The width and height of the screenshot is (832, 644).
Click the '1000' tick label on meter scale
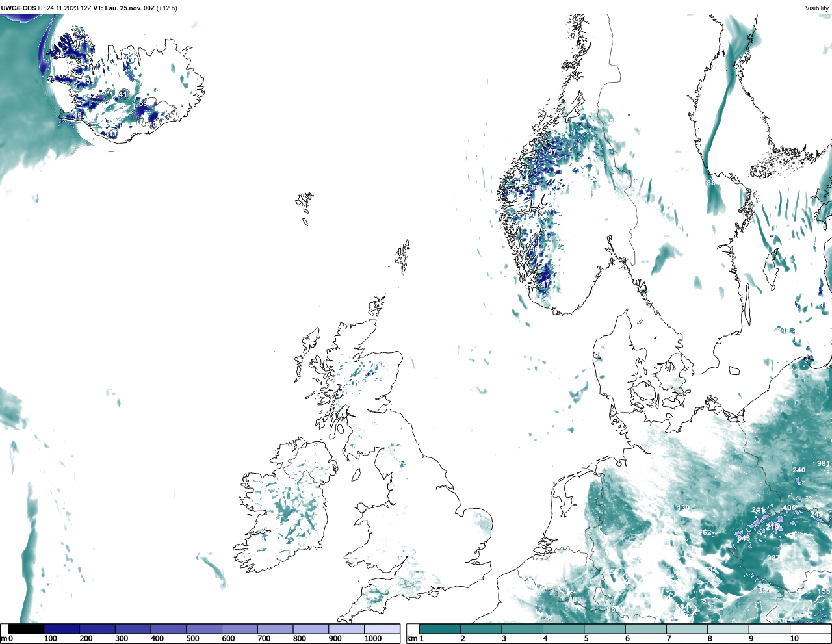(373, 639)
